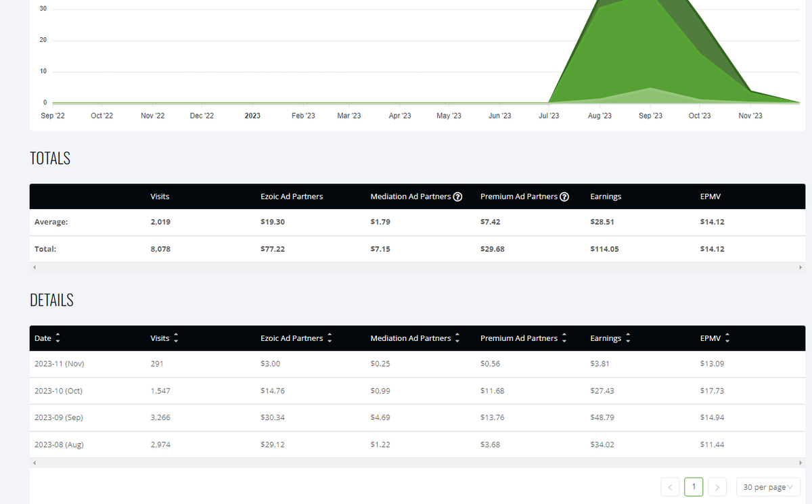
Task: Go to the next results page
Action: coord(717,486)
